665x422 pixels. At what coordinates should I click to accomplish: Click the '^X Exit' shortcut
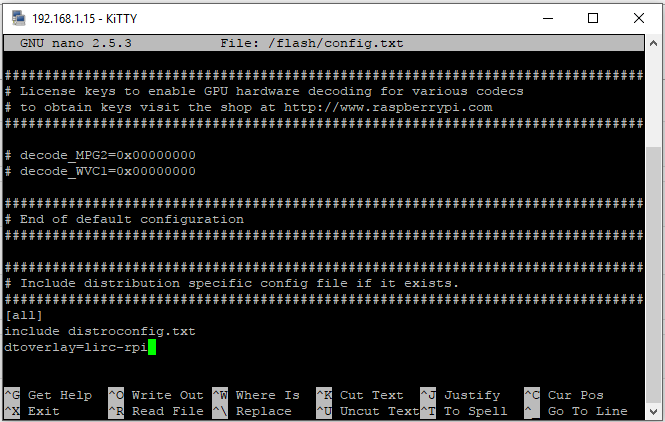[32, 411]
